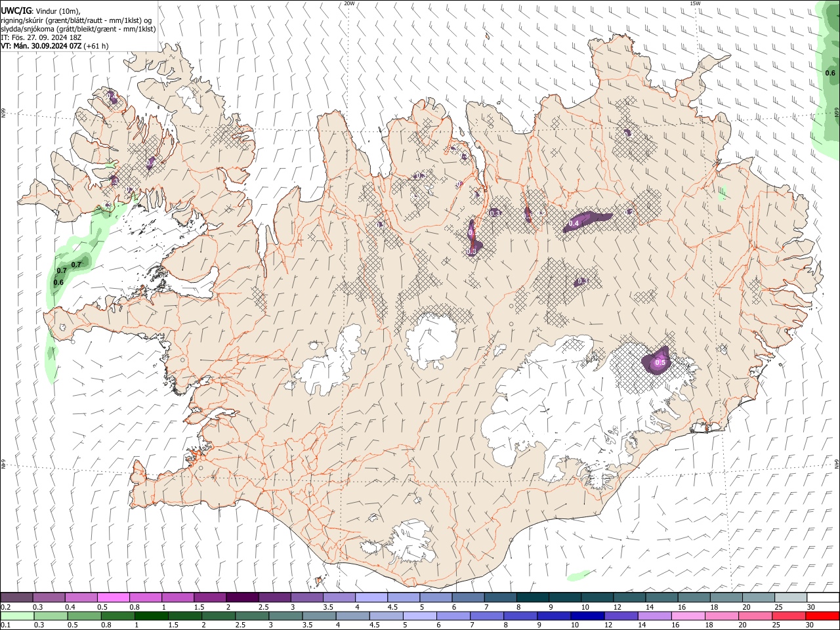Click the 0.4 value on the elongated purple patch
840x630 pixels.
tap(574, 224)
